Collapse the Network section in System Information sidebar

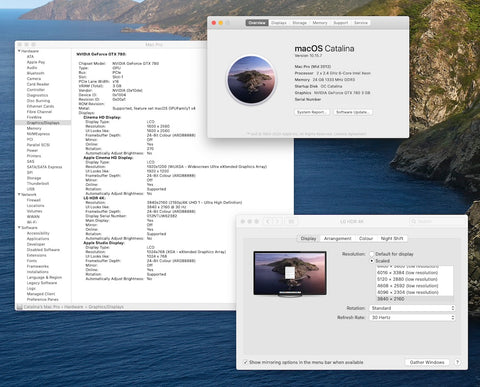click(x=19, y=194)
